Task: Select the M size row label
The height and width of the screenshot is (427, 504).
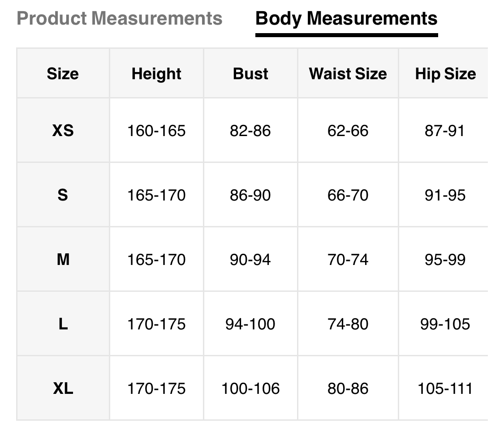Action: [63, 260]
